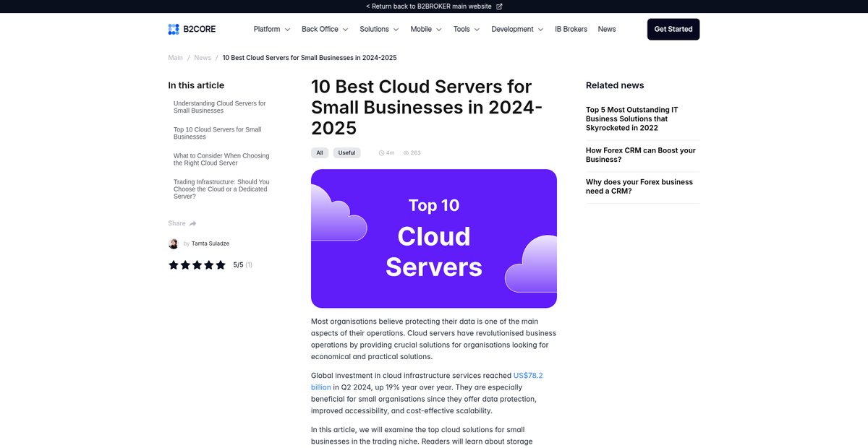Open the Mobile menu
The image size is (868, 448).
click(421, 29)
